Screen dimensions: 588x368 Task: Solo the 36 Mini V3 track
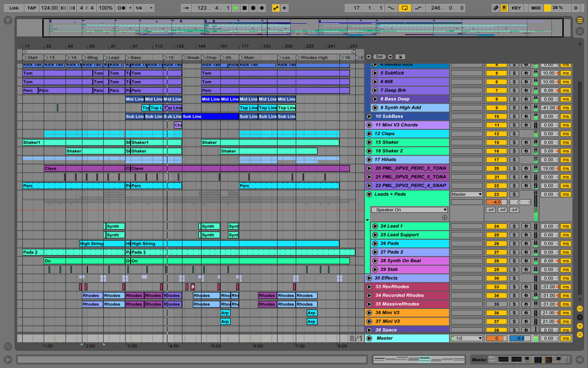pyautogui.click(x=514, y=313)
